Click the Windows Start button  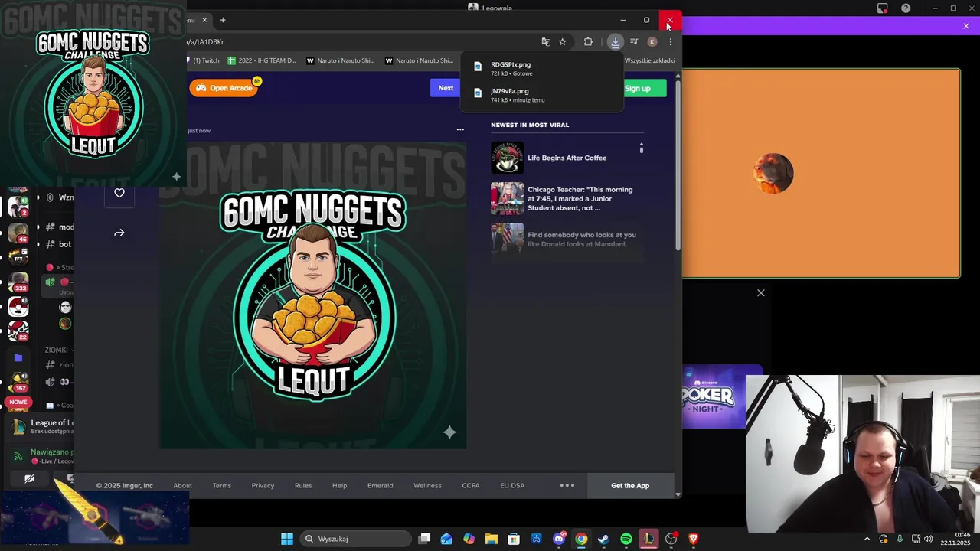(x=286, y=539)
